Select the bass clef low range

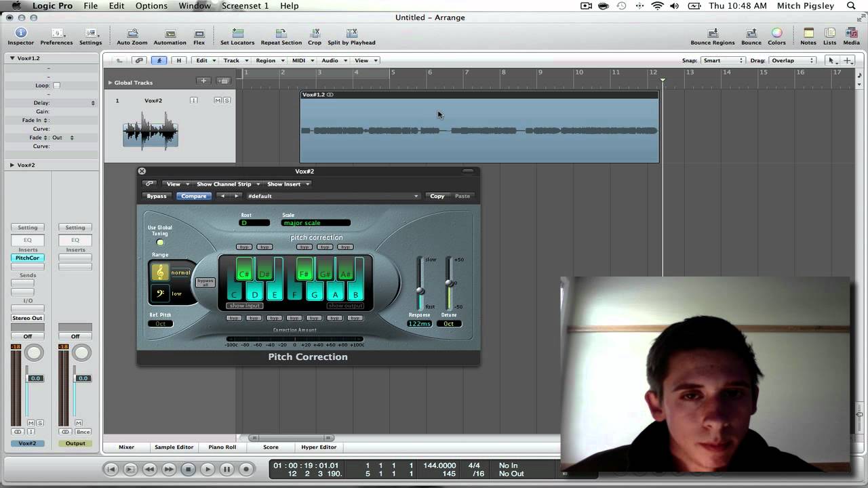click(x=160, y=293)
